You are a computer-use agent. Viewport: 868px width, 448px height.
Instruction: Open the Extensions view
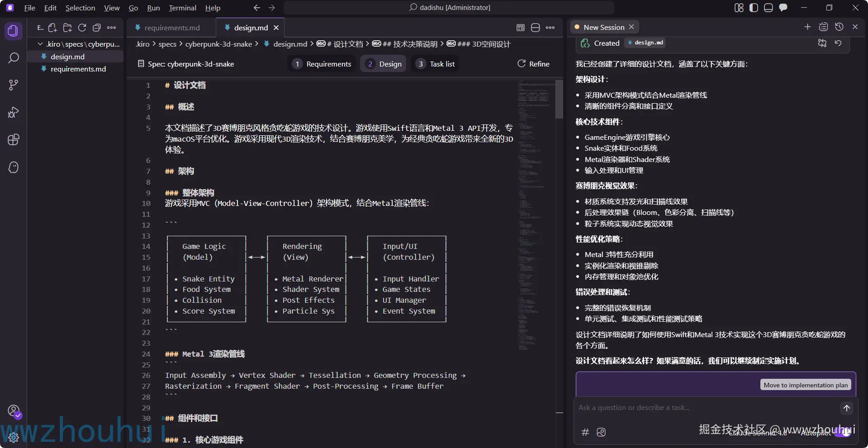point(14,140)
